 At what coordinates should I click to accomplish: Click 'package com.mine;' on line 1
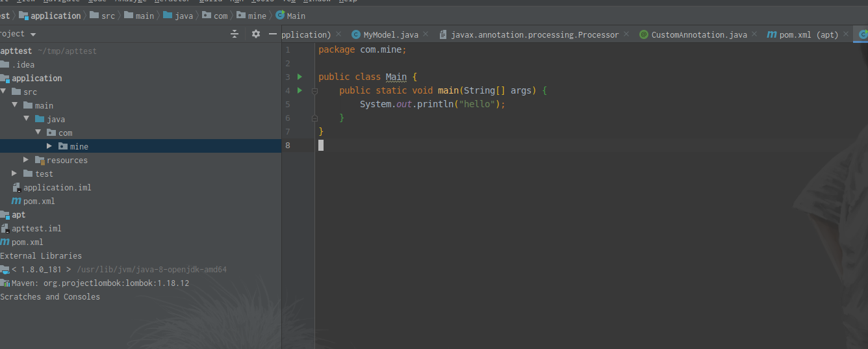(363, 49)
